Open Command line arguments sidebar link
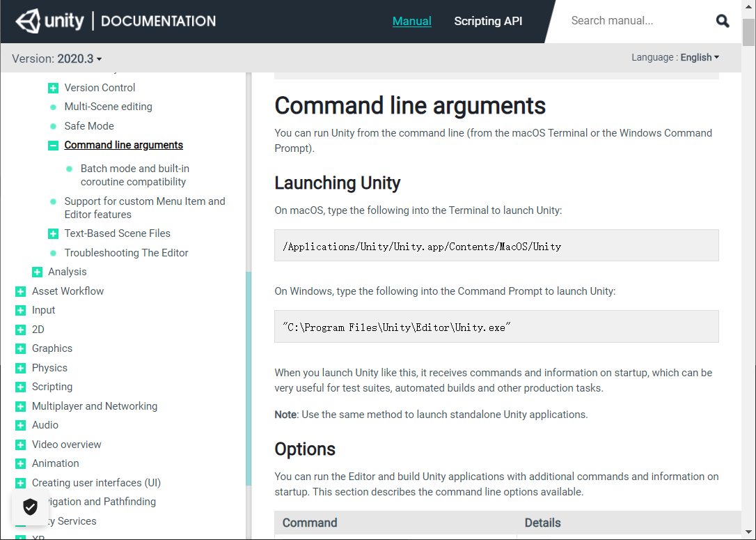The height and width of the screenshot is (540, 756). point(123,145)
